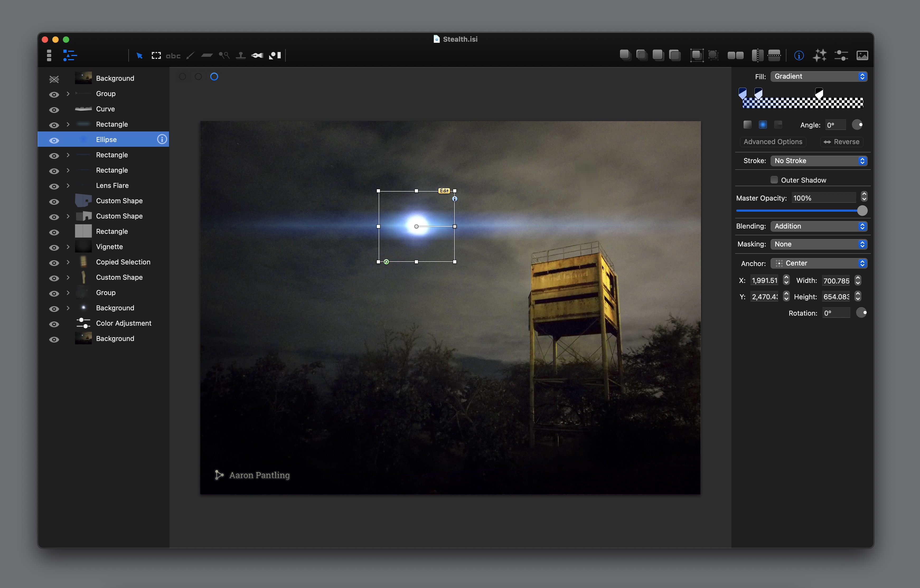This screenshot has height=588, width=920.
Task: Expand the Lens Flare layer group
Action: [68, 186]
